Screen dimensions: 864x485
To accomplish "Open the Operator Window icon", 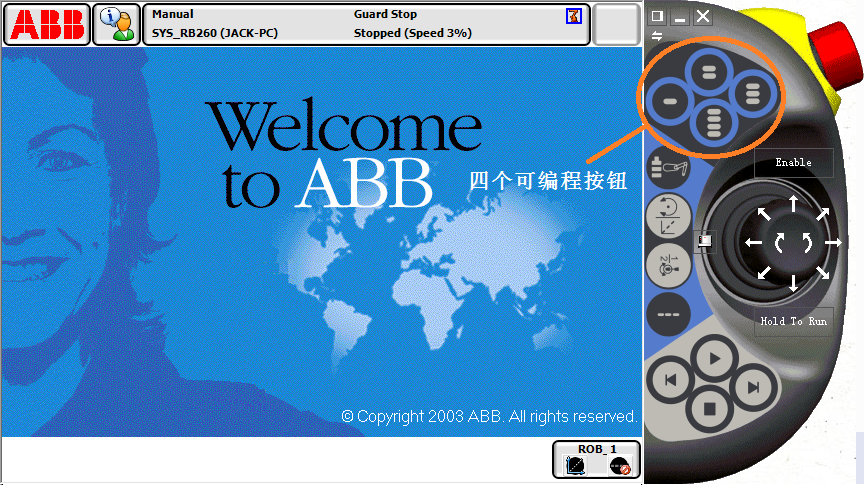I will point(116,24).
